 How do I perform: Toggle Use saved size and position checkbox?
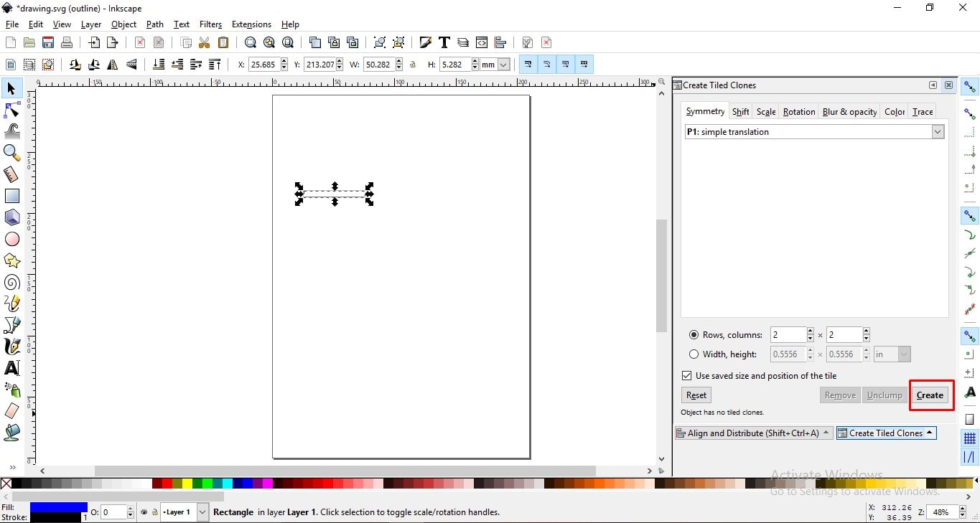[687, 376]
